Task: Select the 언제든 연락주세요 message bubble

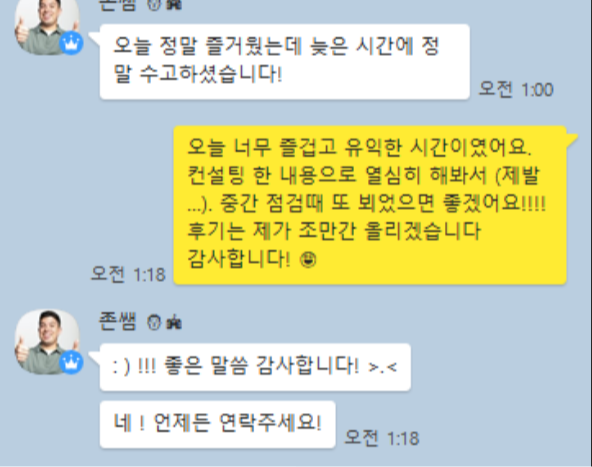Action: click(x=217, y=424)
